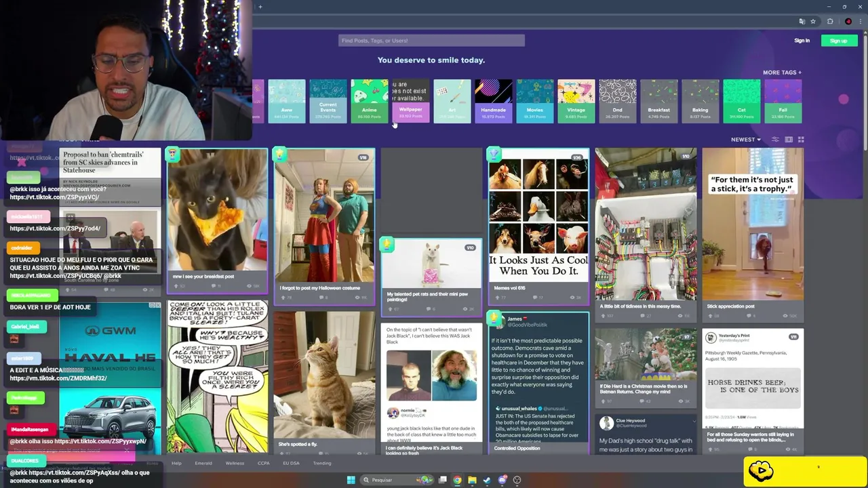
Task: Open the black cat breakfast post thumbnail
Action: (217, 209)
